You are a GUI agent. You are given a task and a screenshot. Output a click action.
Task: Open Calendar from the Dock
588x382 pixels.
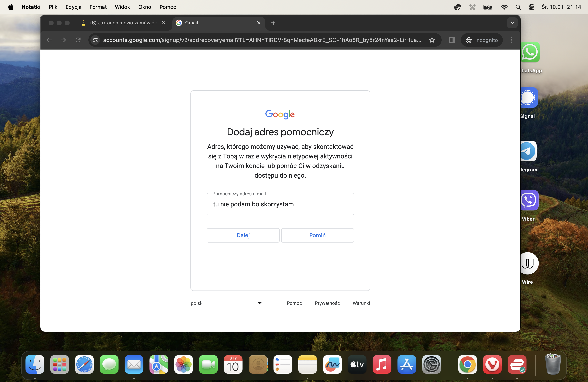tap(233, 364)
